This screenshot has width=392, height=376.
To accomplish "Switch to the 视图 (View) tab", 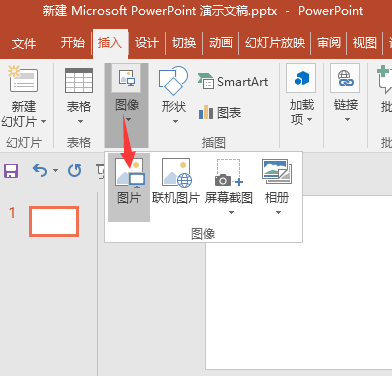I will [365, 43].
